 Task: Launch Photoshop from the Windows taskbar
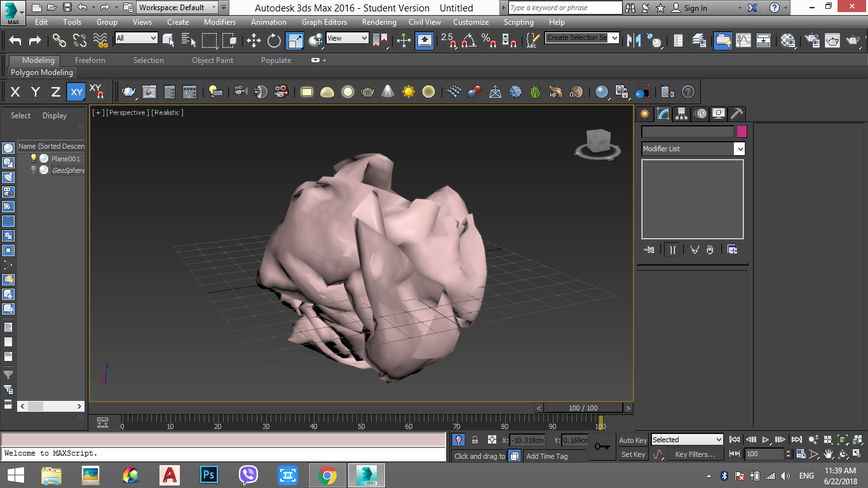pyautogui.click(x=209, y=475)
